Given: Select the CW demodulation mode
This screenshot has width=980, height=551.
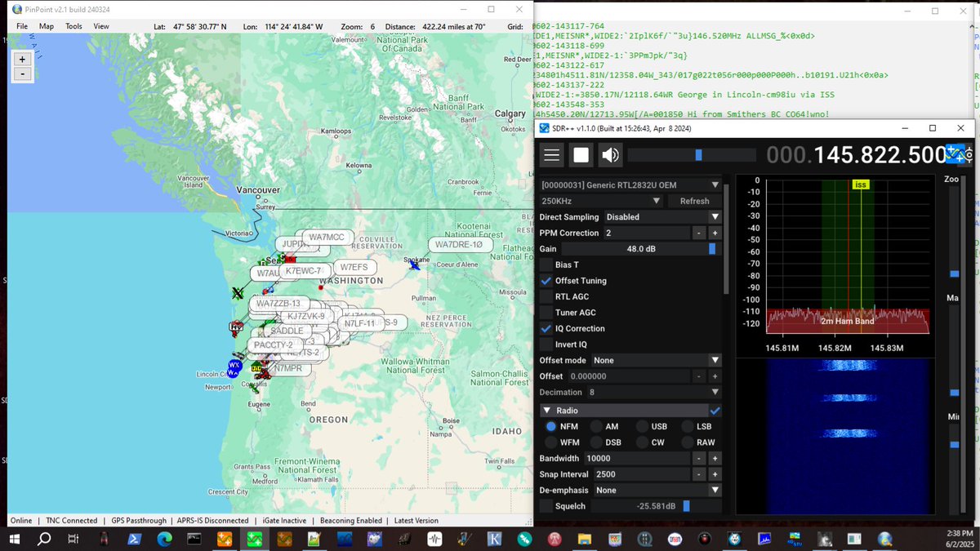Looking at the screenshot, I should [x=641, y=442].
